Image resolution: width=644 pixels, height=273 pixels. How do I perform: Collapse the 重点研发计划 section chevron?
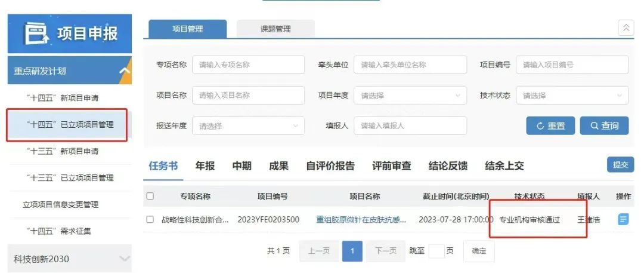[125, 71]
